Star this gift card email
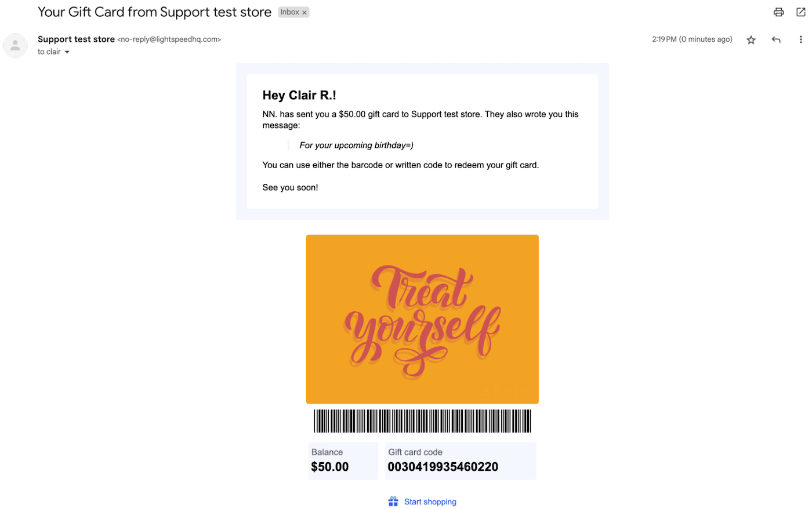The image size is (812, 509). click(751, 40)
